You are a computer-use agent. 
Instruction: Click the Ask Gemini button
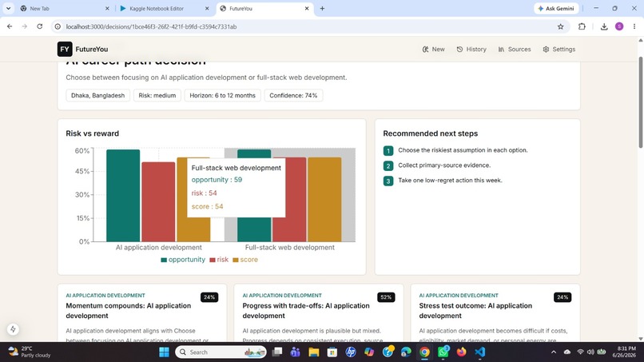click(x=556, y=8)
